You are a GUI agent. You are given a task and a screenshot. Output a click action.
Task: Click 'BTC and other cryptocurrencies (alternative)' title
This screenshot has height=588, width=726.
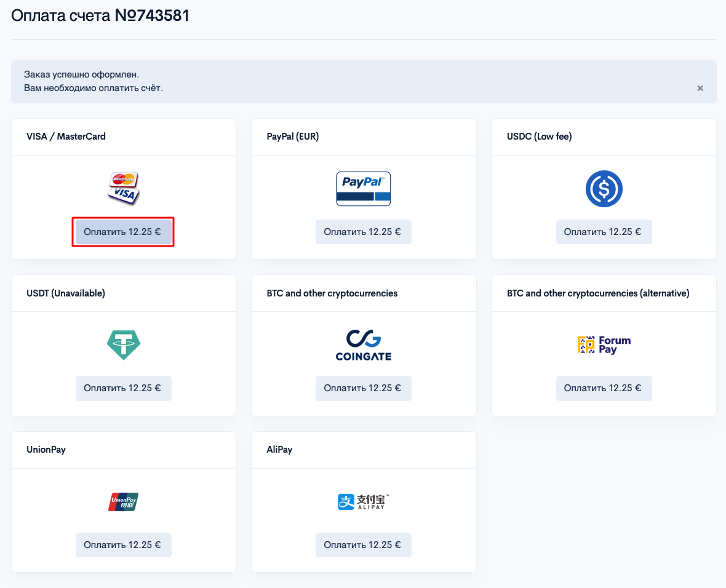tap(598, 293)
